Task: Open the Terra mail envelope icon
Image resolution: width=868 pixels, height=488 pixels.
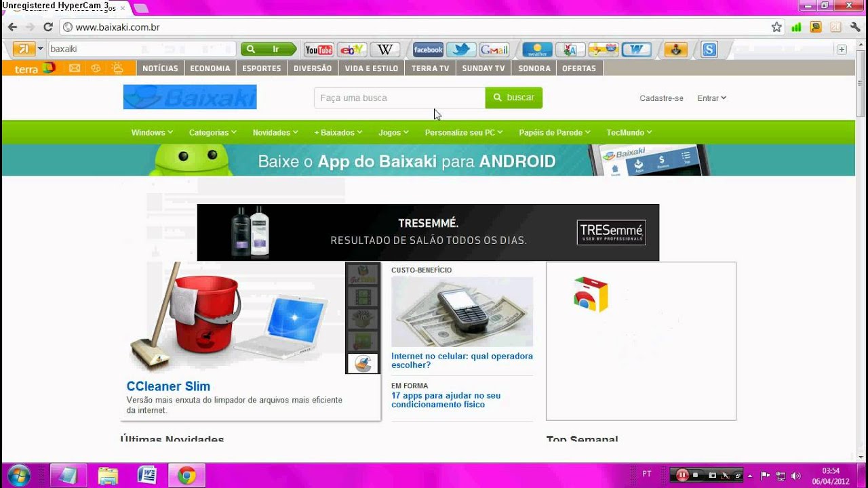Action: (x=75, y=68)
